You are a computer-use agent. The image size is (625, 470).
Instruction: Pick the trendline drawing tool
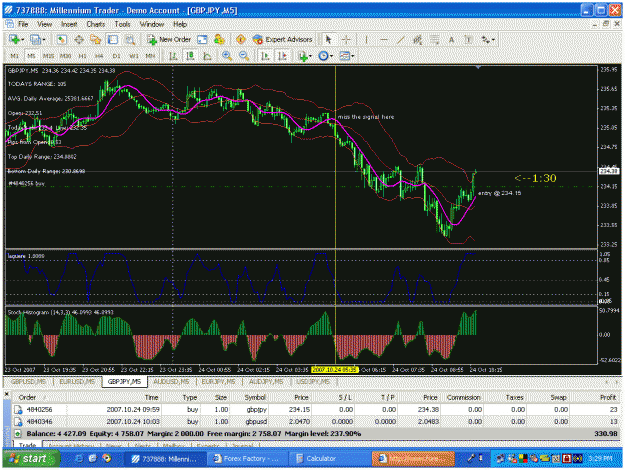click(400, 39)
